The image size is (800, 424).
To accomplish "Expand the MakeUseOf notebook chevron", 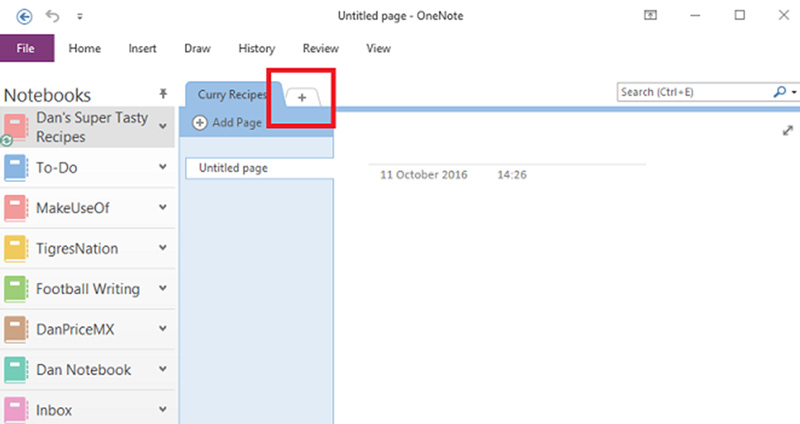I will click(x=163, y=208).
